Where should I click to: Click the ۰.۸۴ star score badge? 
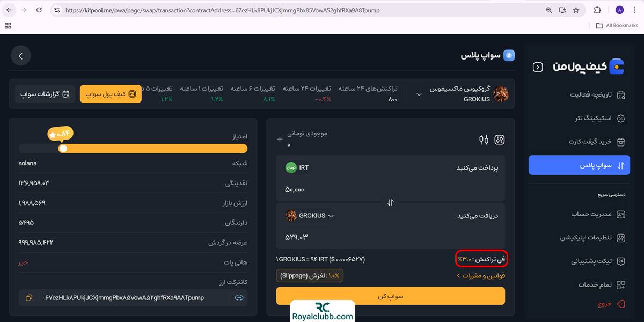[x=60, y=134]
